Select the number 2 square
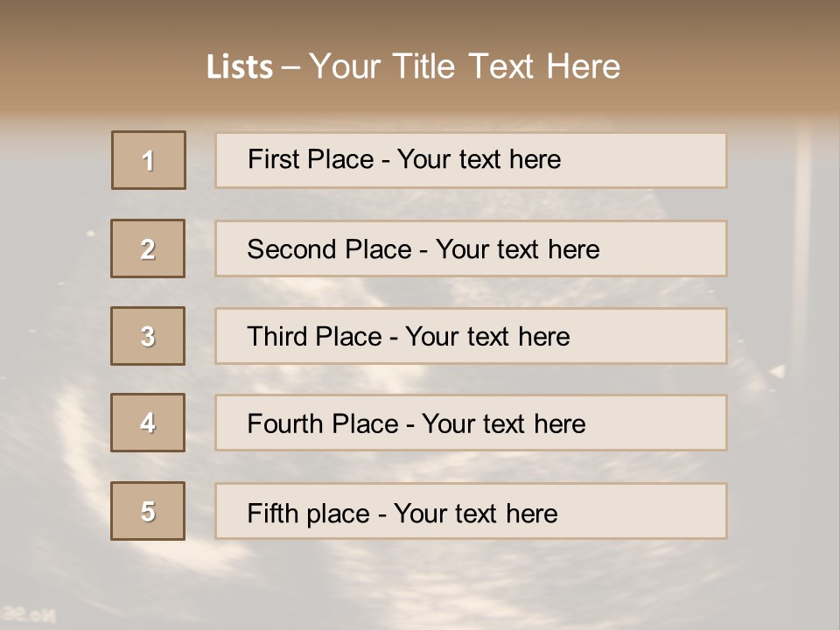Image resolution: width=840 pixels, height=630 pixels. tap(148, 248)
